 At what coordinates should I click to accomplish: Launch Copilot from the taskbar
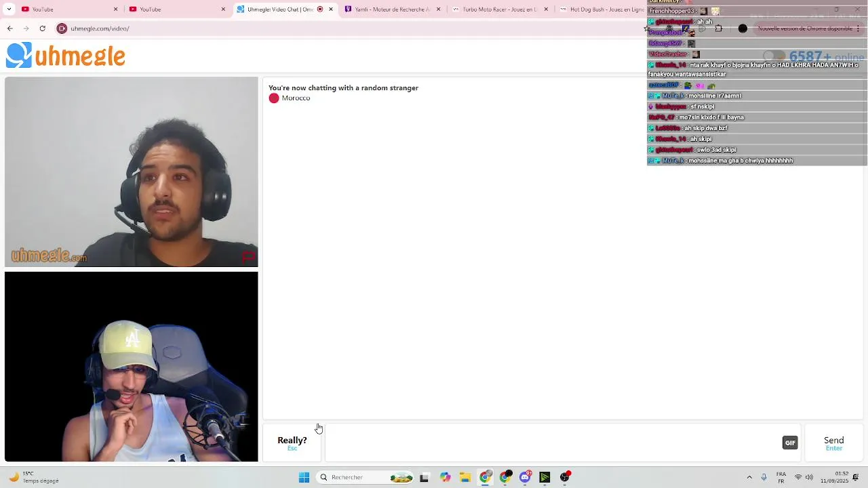(445, 477)
